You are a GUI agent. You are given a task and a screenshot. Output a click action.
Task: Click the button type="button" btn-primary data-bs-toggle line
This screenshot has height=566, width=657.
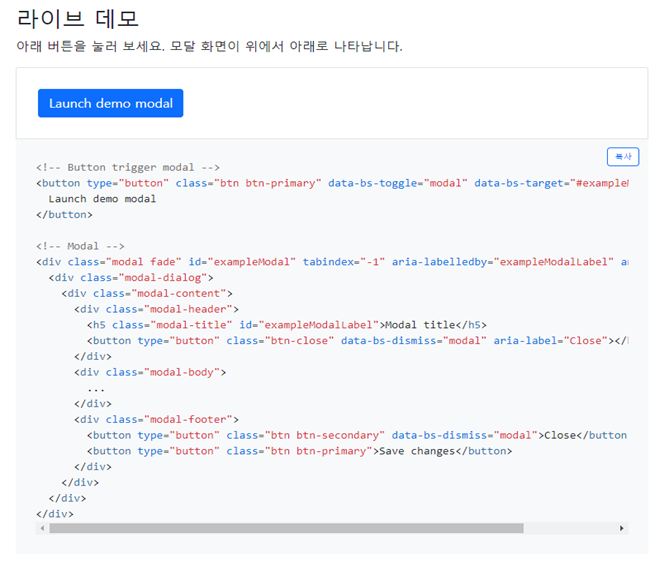(332, 183)
